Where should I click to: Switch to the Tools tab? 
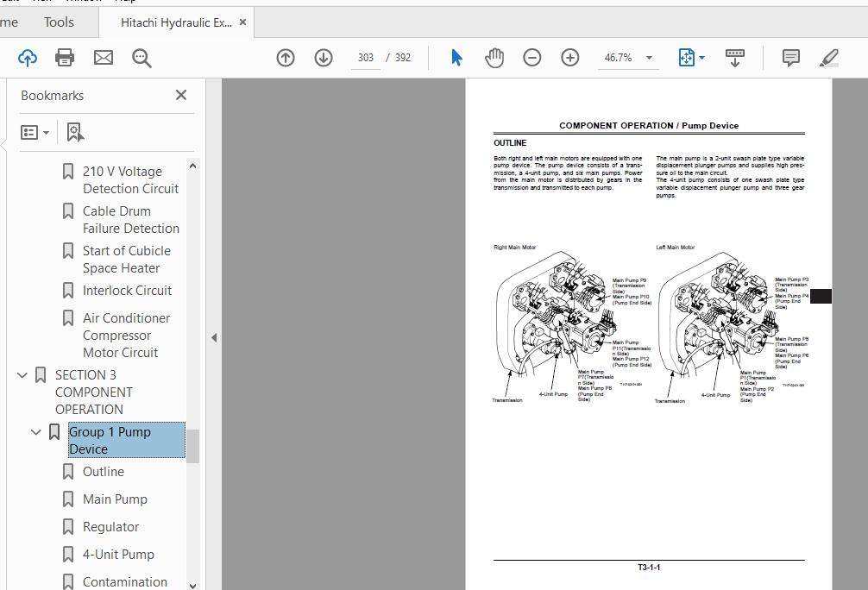[59, 22]
